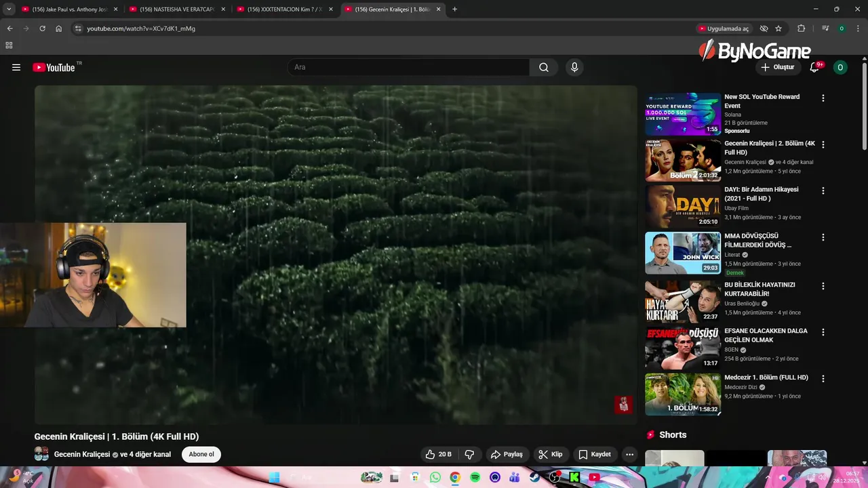868x488 pixels.
Task: Open options for EFSANE OLACAKKEN DALGA GEÇİLEN
Action: [823, 332]
